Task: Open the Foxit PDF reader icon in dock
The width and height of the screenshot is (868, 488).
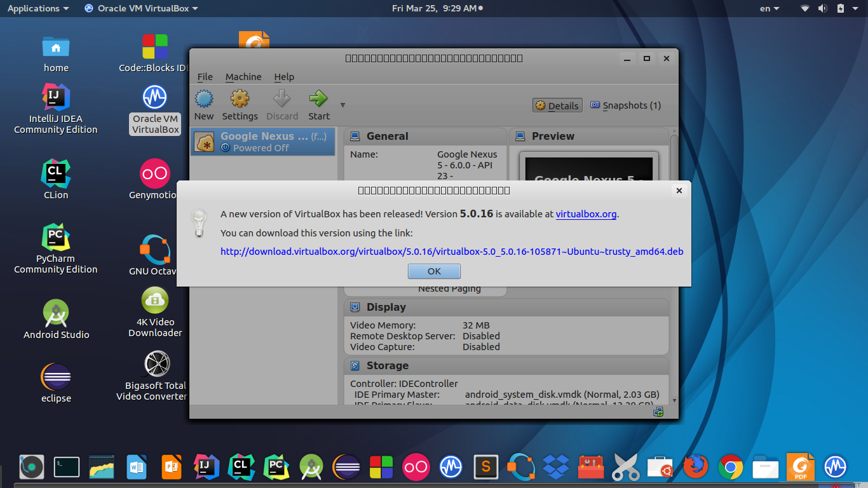Action: (801, 467)
